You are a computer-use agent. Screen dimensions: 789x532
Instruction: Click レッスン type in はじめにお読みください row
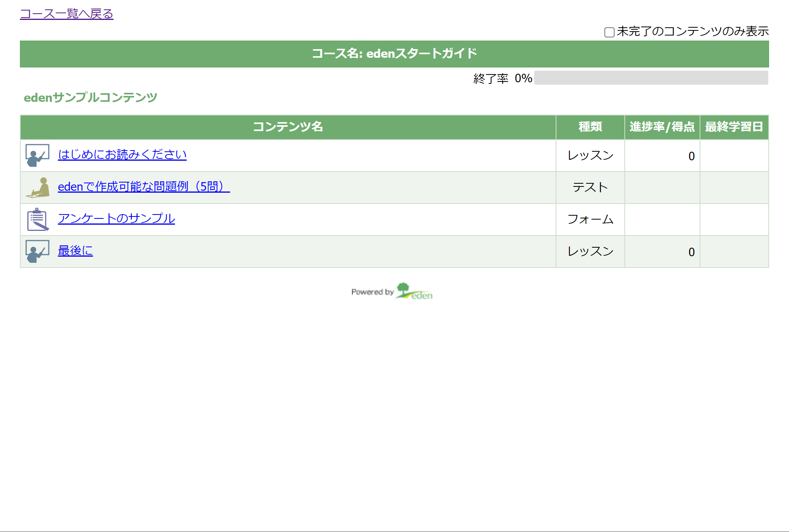[590, 156]
